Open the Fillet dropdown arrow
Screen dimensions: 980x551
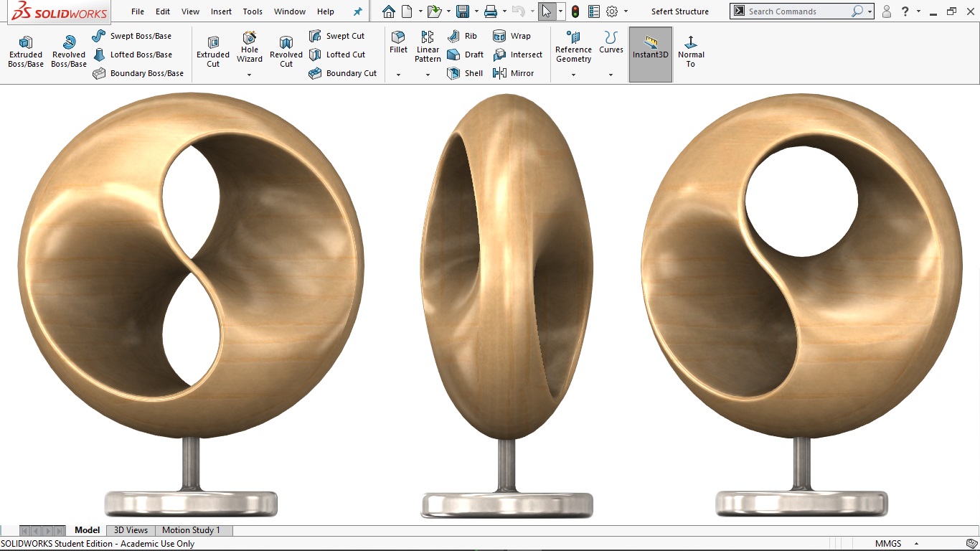point(398,75)
